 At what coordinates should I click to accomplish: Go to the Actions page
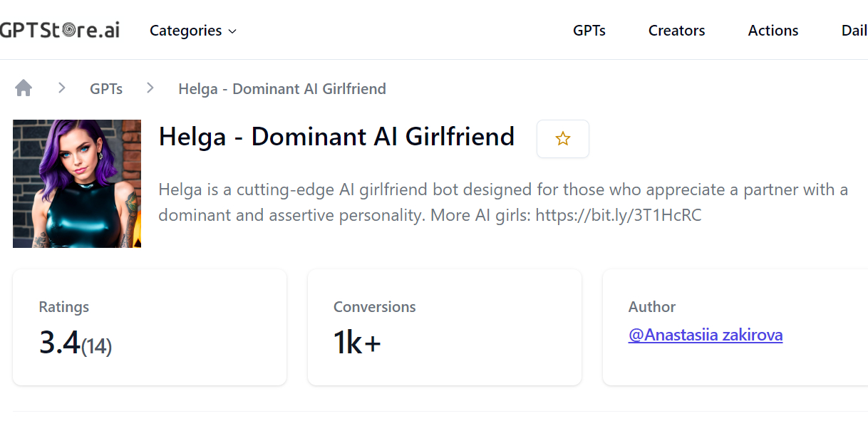point(773,31)
